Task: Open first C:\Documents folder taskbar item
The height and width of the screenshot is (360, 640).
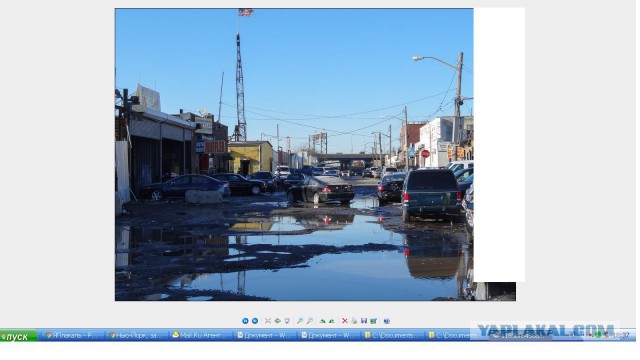Action: click(x=392, y=336)
